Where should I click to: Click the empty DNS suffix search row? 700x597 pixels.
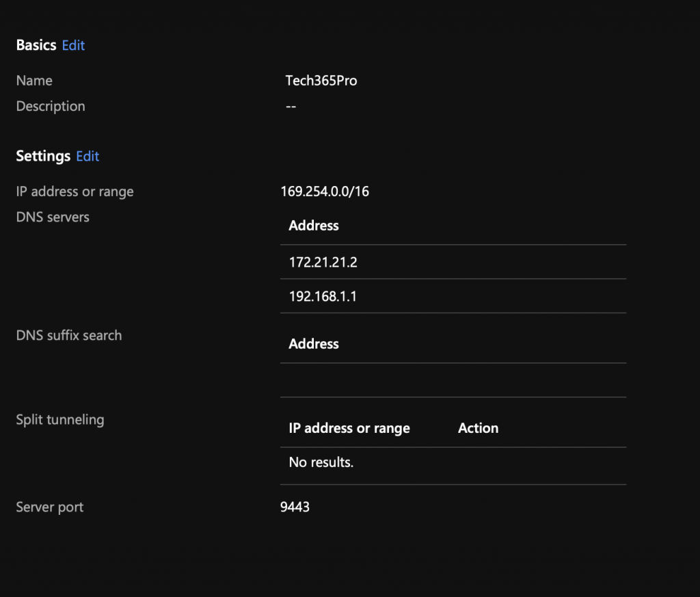453,380
